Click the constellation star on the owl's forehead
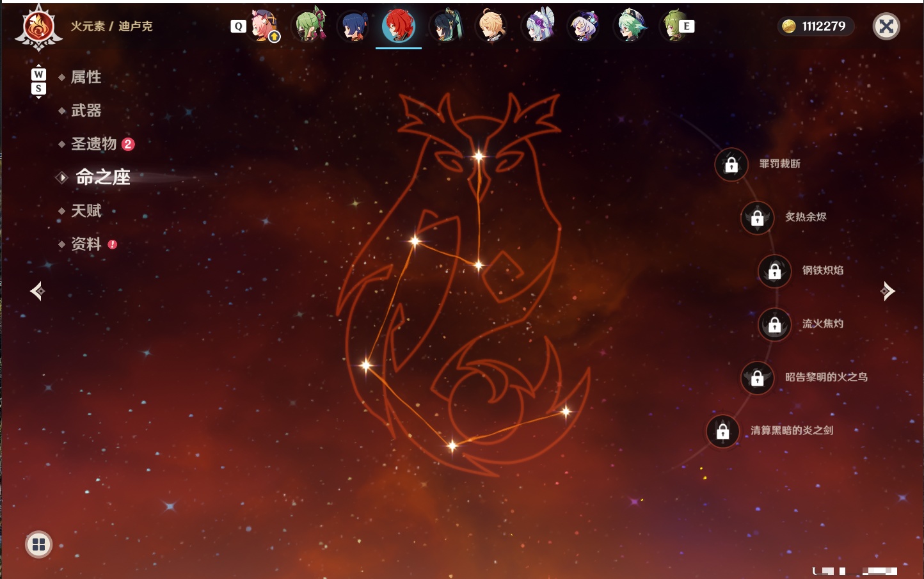The image size is (924, 579). 479,156
